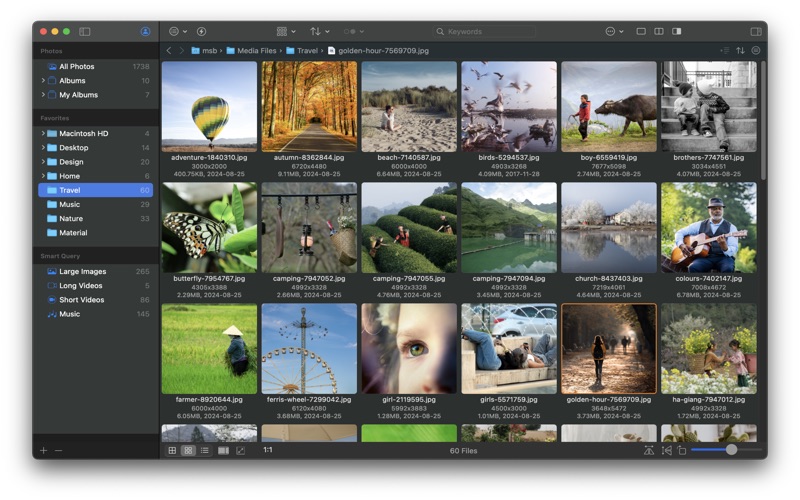This screenshot has height=500, width=800.
Task: Open the Material folder
Action: click(x=95, y=233)
